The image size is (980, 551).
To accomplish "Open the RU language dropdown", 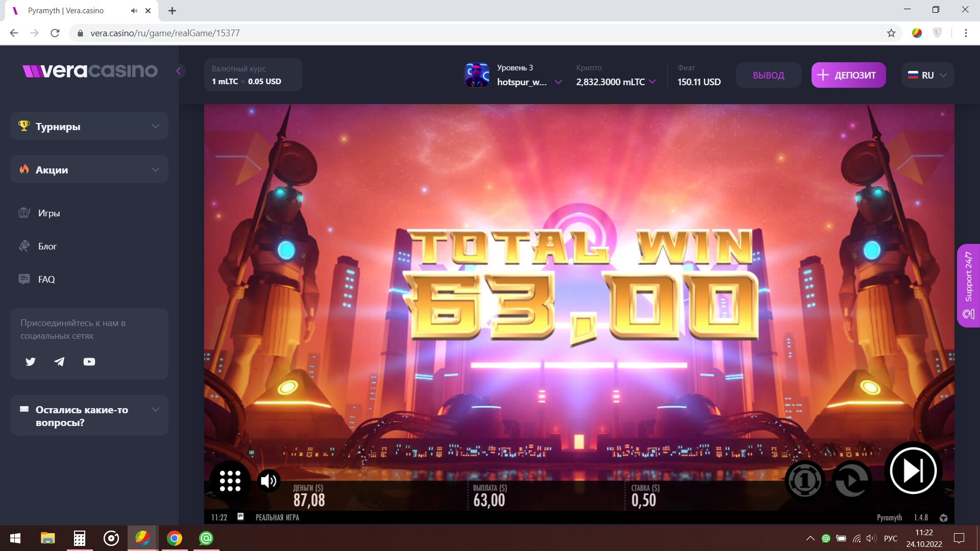I will click(x=927, y=75).
